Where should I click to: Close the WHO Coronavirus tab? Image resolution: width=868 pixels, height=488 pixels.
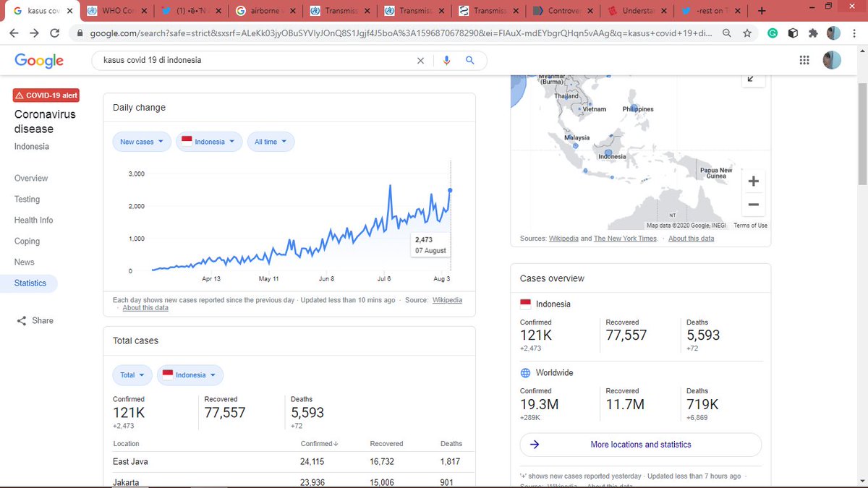144,11
